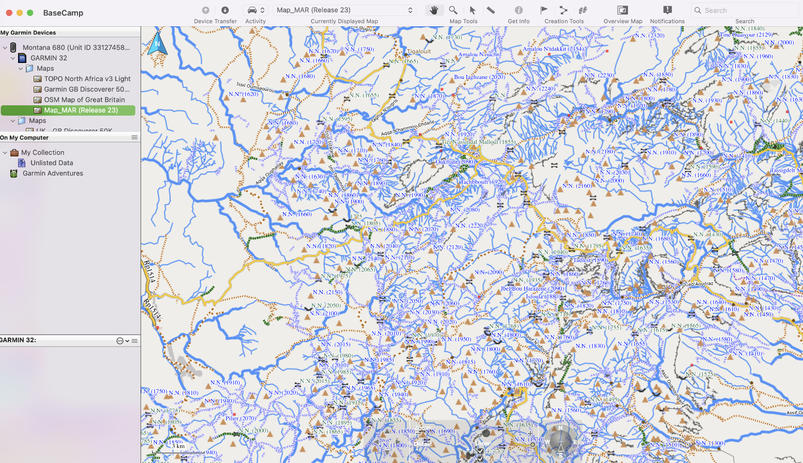Click the My Garmin Devices header
Viewport: 803px width, 463px height.
[28, 32]
